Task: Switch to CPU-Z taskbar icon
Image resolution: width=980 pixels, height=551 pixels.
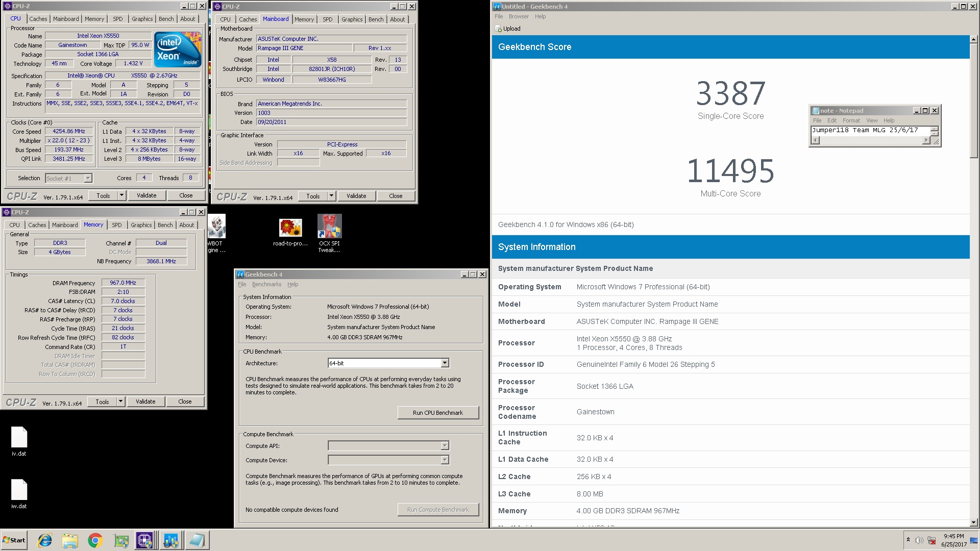Action: [144, 540]
